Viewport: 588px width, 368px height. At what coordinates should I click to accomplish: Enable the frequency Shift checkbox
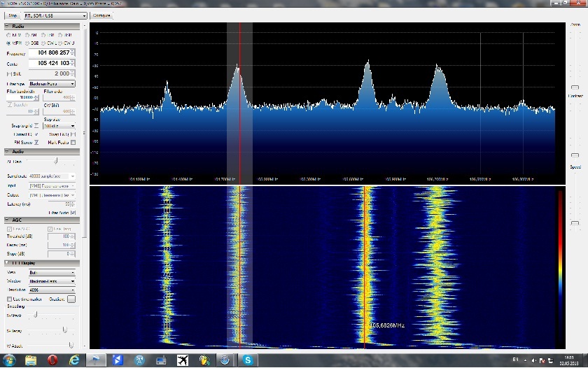(9, 74)
